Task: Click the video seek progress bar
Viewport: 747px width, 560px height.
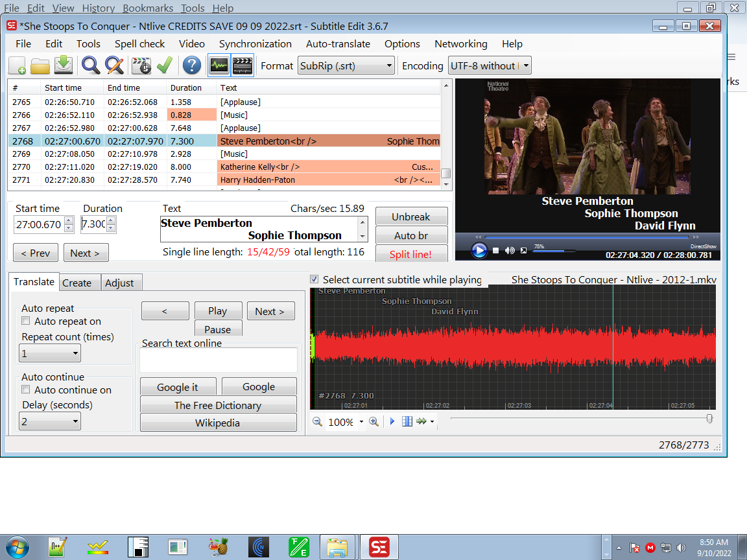Action: 587,237
